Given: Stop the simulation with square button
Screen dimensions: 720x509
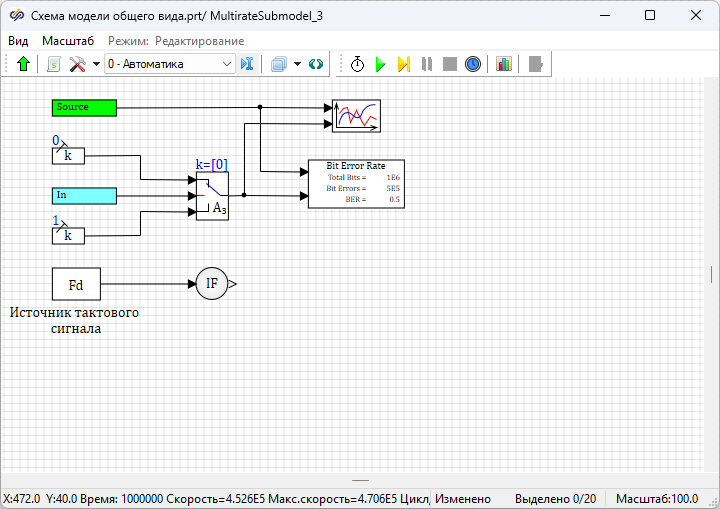Looking at the screenshot, I should [450, 64].
